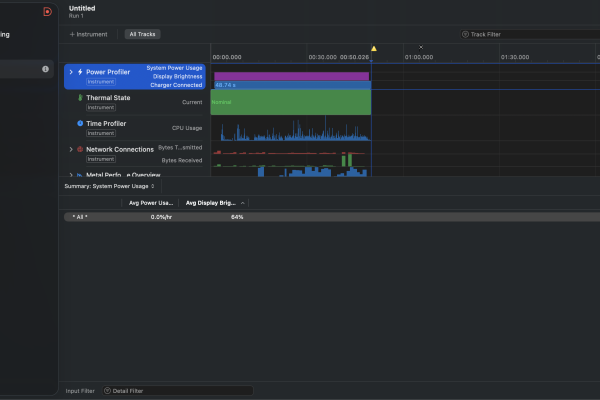Screen dimensions: 600x400
Task: Click the Avg Power Usage column header
Action: click(150, 202)
